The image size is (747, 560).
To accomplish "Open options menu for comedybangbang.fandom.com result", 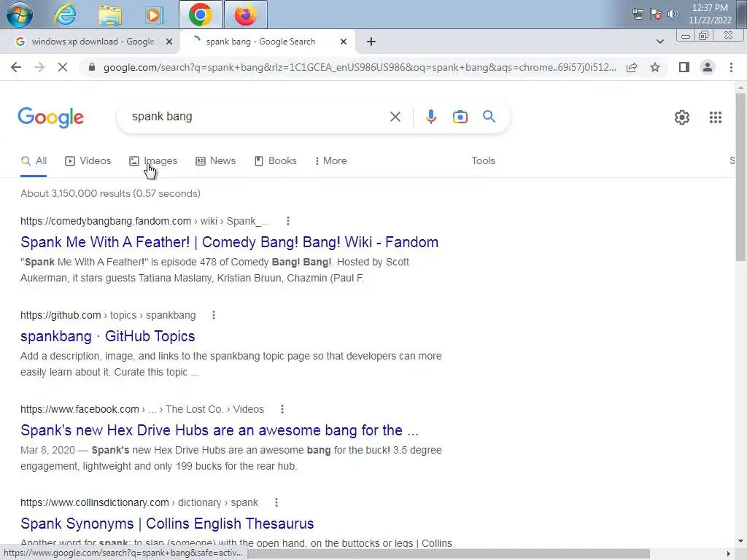I will pos(287,221).
